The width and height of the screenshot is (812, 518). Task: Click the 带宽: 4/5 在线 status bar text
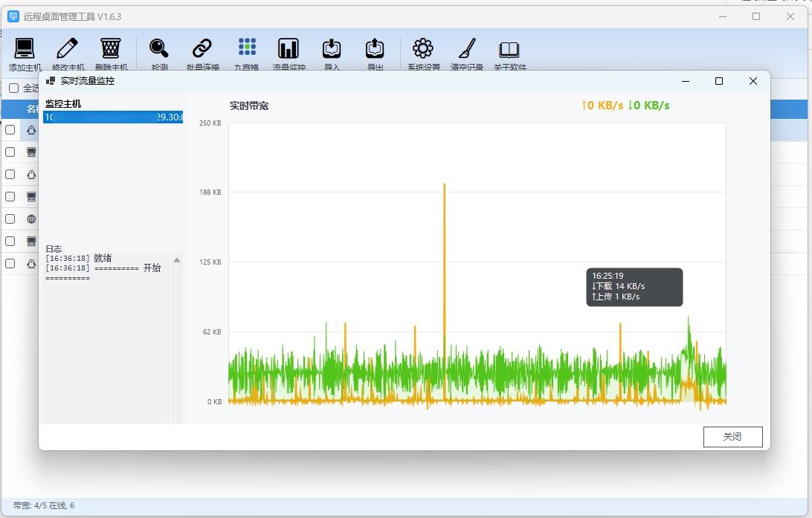tap(44, 505)
